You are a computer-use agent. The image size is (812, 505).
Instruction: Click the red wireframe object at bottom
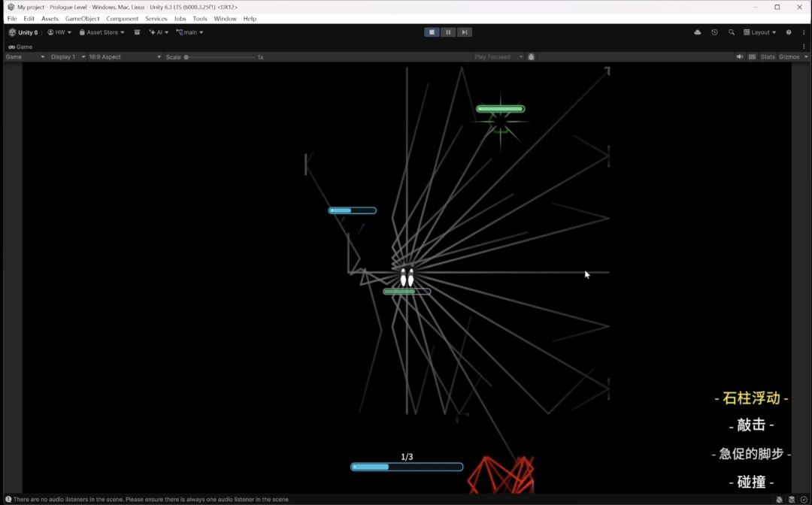[x=501, y=474]
